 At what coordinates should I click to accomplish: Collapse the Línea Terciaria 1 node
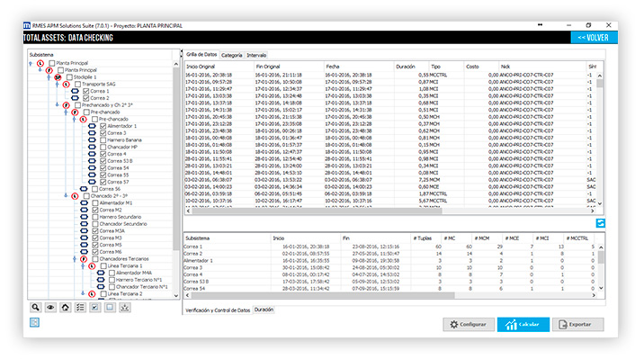(83, 266)
